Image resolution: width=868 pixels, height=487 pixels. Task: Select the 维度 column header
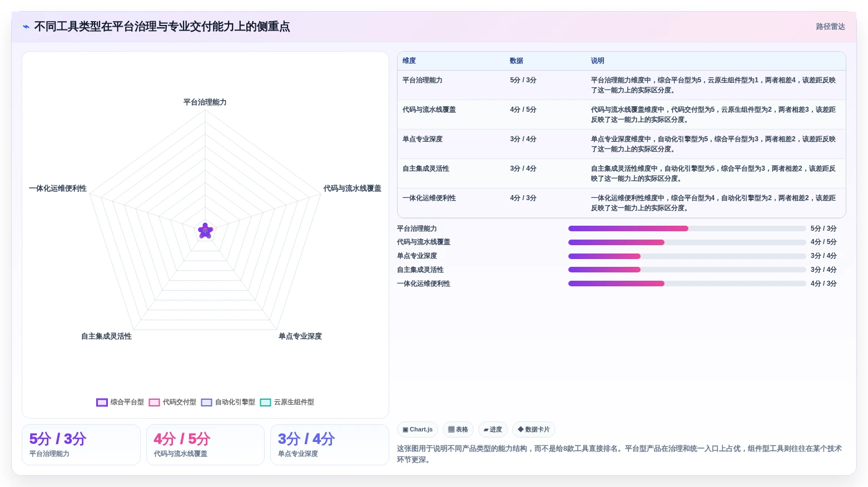[x=409, y=61]
